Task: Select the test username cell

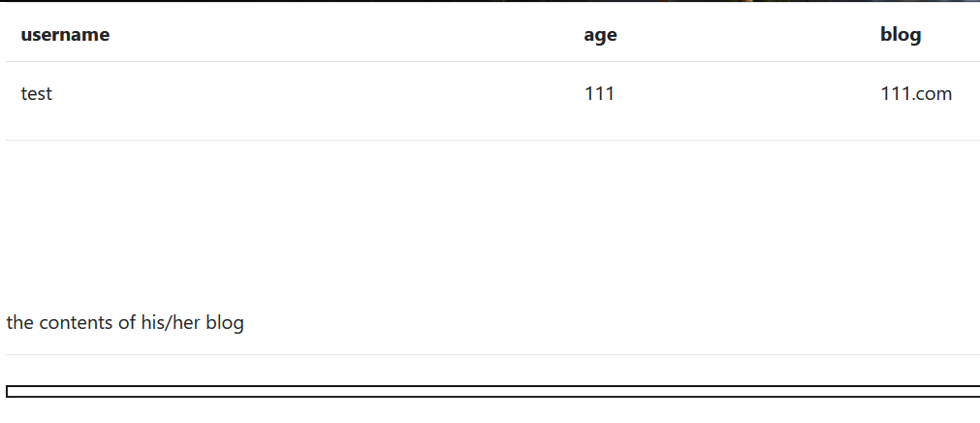Action: click(x=36, y=94)
